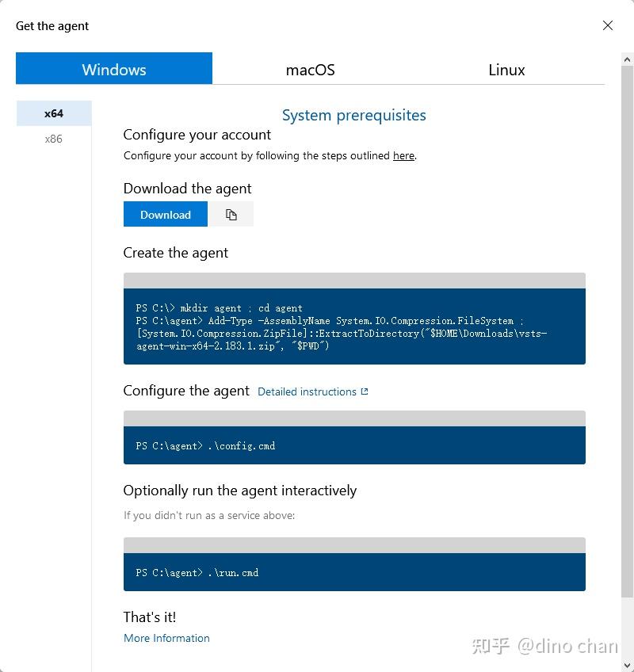
Task: Open the account configuration 'here' link
Action: [403, 155]
